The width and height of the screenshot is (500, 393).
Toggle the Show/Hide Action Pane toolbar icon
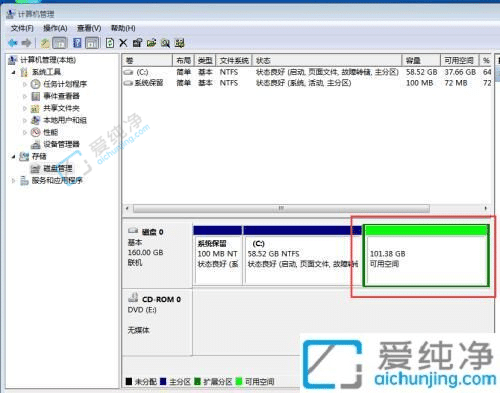[x=92, y=43]
